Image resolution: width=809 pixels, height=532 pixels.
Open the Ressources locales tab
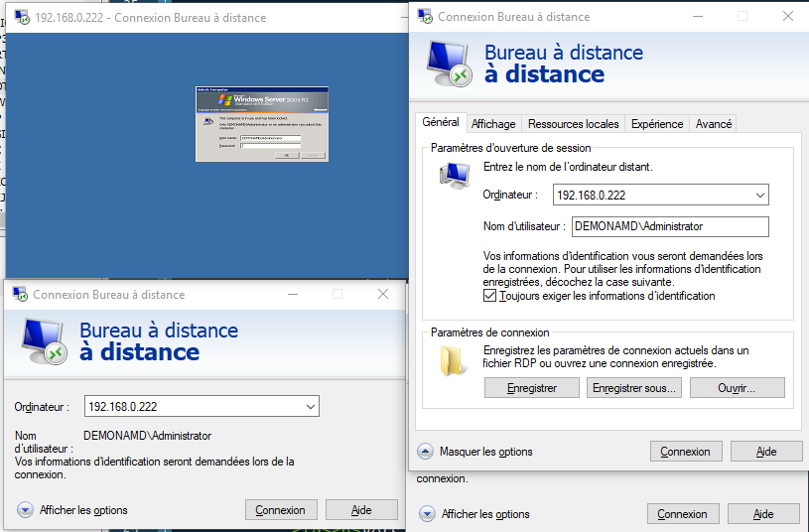pyautogui.click(x=573, y=124)
